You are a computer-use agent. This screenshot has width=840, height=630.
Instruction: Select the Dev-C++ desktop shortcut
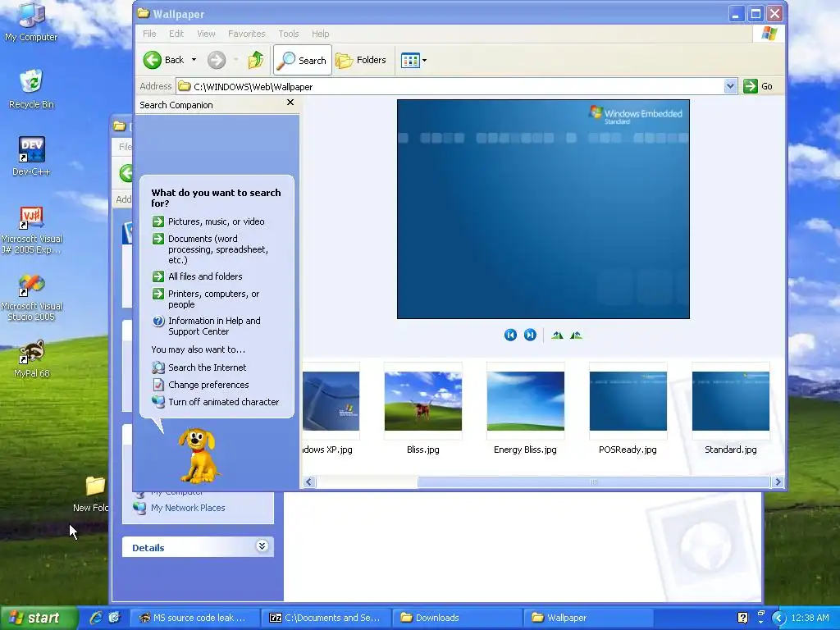click(31, 157)
